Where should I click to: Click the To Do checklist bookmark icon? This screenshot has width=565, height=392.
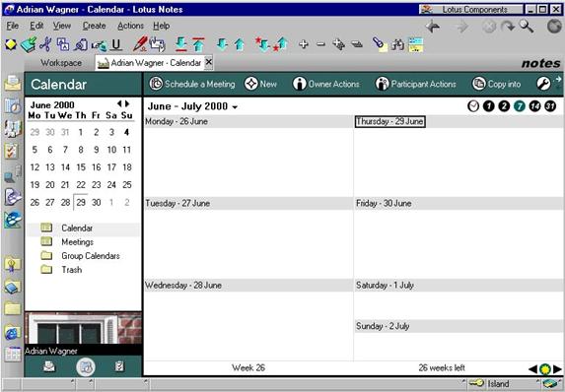pos(12,152)
